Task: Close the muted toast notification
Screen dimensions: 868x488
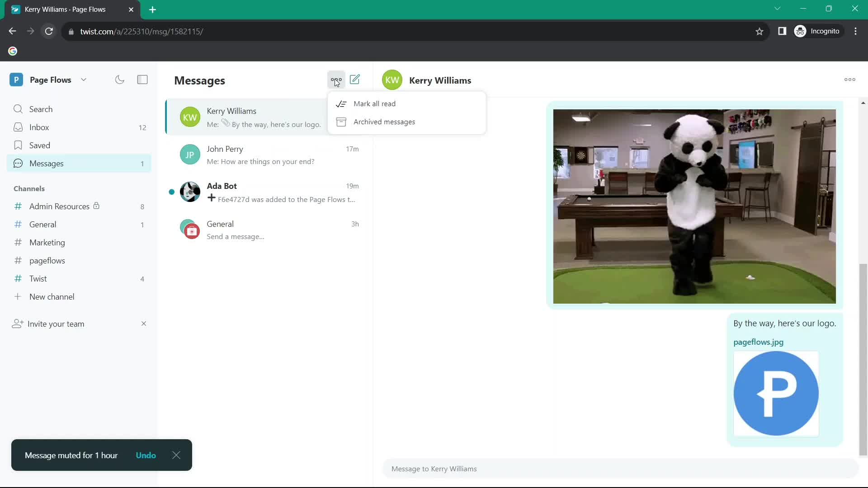Action: [176, 455]
